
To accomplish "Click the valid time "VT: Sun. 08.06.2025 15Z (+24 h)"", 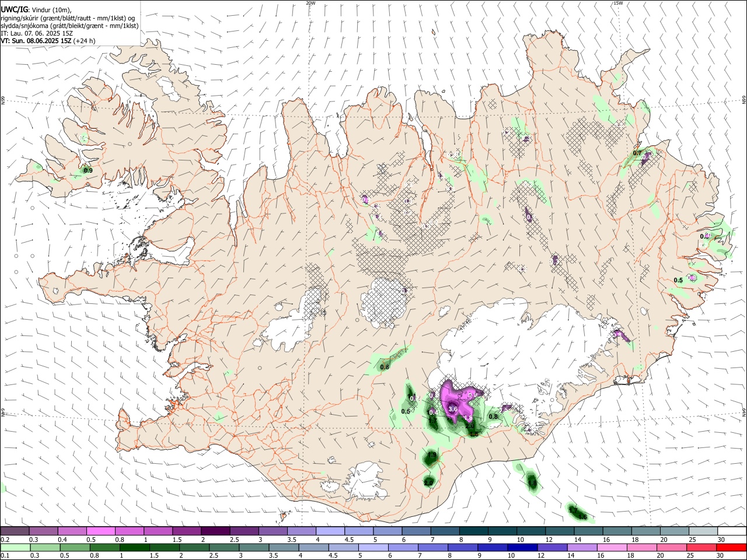I will [48, 41].
